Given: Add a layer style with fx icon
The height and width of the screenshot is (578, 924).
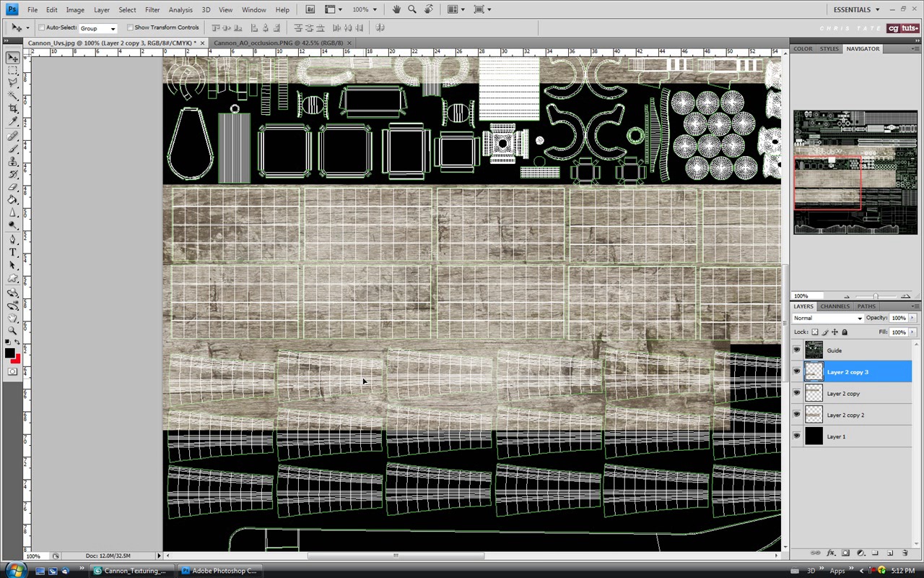Looking at the screenshot, I should coord(830,553).
